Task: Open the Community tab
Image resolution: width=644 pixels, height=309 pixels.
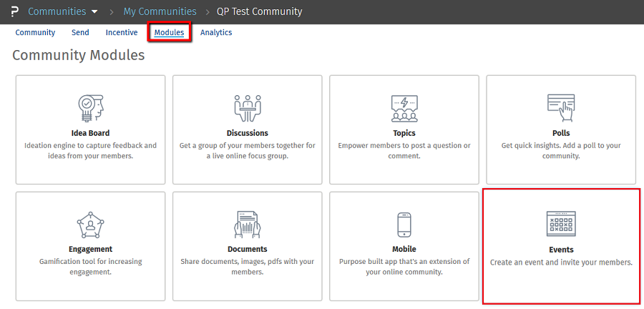Action: [35, 32]
